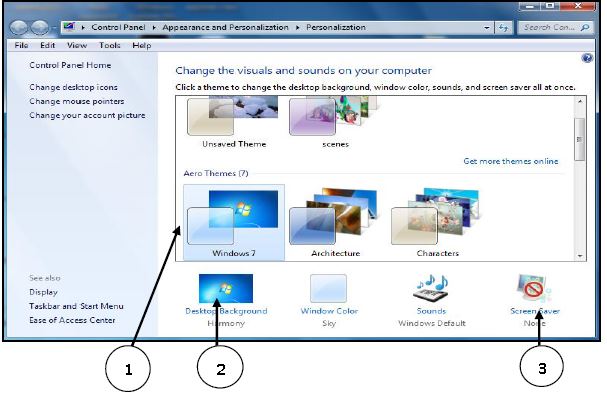Click the Screen Saver text link

pyautogui.click(x=535, y=311)
